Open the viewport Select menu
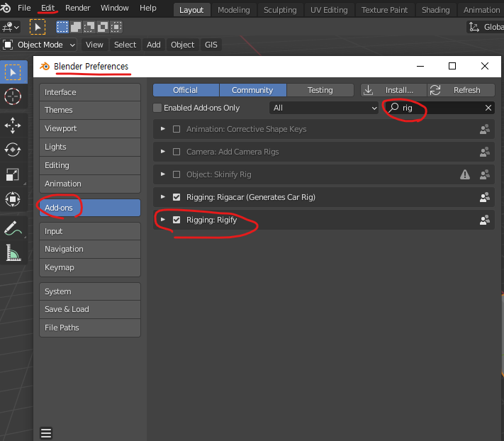This screenshot has width=504, height=441. [x=125, y=45]
